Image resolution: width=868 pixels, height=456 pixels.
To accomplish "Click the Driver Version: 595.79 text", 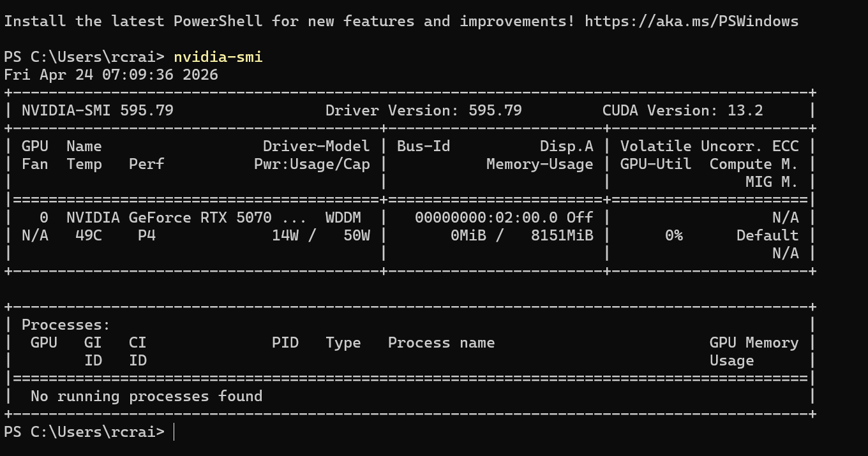I will (423, 110).
